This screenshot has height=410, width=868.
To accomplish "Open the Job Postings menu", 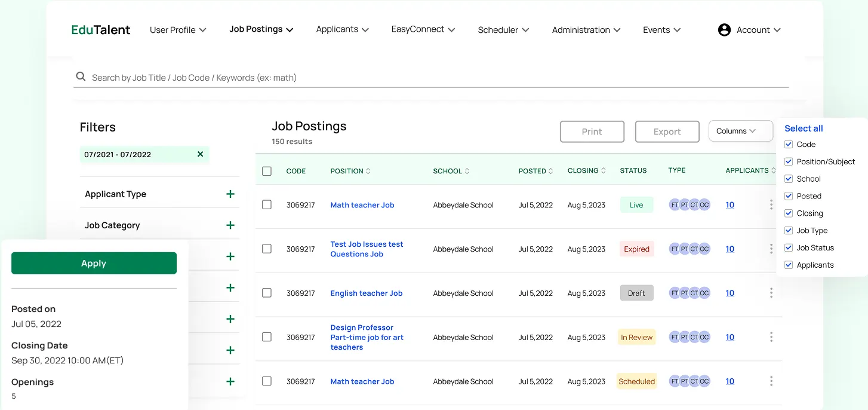I will [260, 29].
